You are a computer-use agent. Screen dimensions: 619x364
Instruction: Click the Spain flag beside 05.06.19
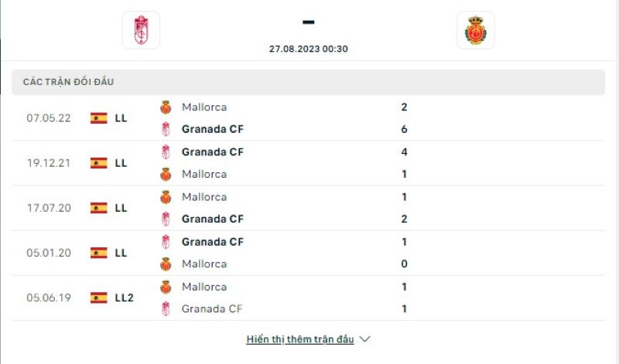tap(98, 298)
